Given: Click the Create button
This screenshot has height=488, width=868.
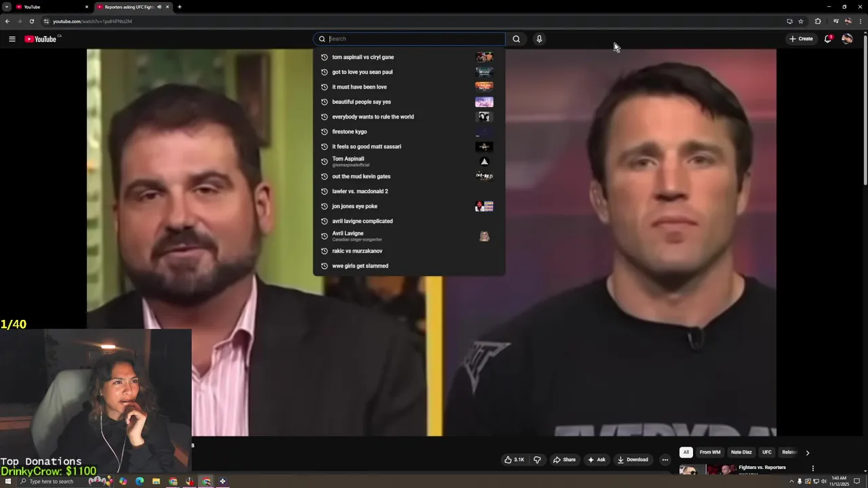Looking at the screenshot, I should (801, 39).
